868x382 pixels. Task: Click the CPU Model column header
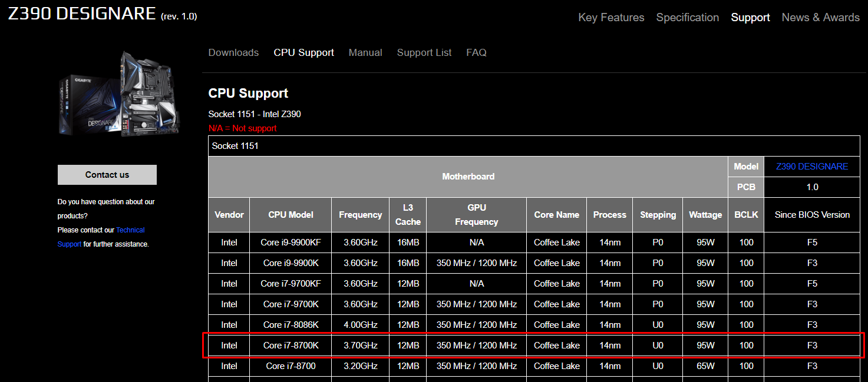291,215
